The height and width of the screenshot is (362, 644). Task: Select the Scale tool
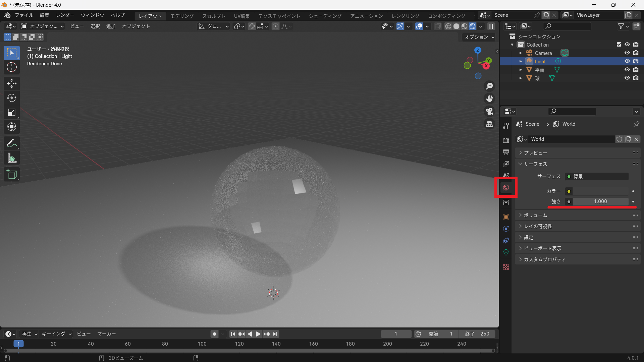(12, 113)
